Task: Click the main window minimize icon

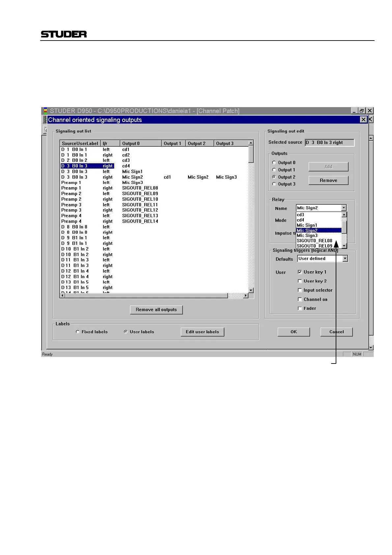Action: coord(354,111)
